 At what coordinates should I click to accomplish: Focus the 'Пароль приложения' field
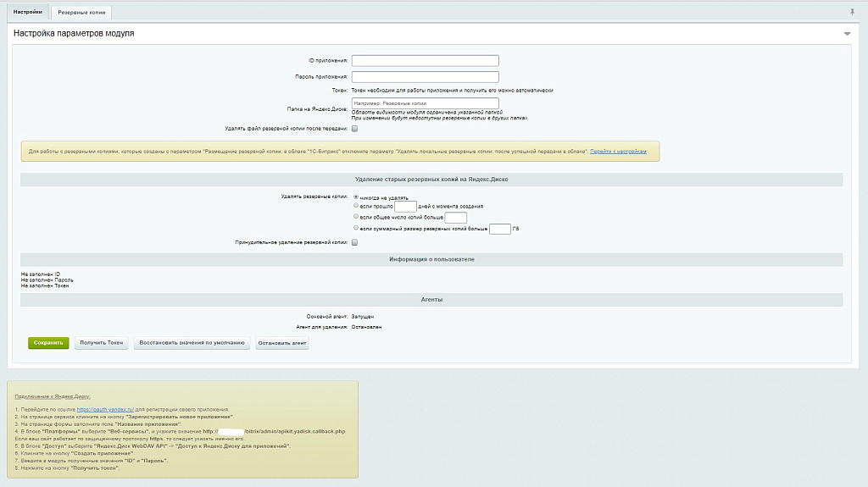click(425, 76)
